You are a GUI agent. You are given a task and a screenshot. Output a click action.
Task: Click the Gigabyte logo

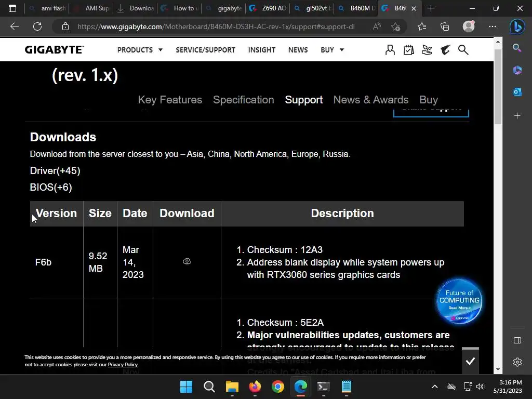54,50
